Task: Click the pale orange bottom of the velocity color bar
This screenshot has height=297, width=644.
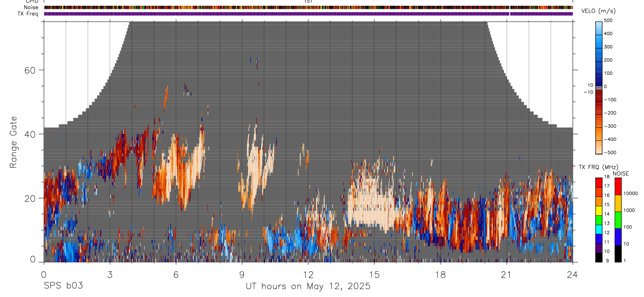Action: coord(599,148)
